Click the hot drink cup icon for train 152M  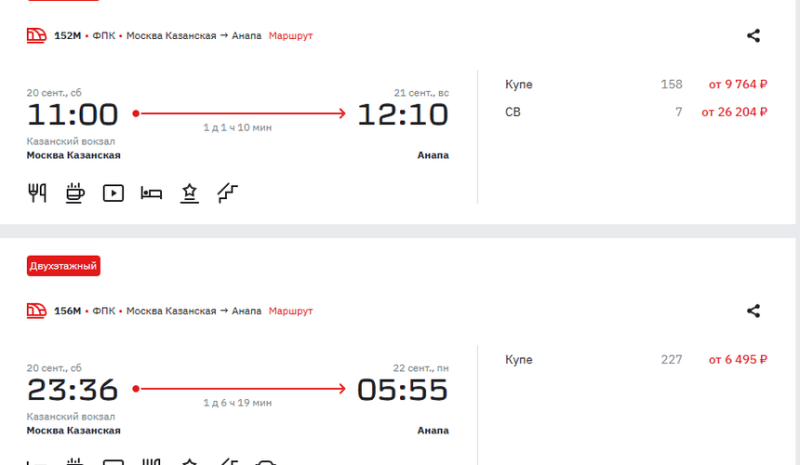(x=75, y=193)
